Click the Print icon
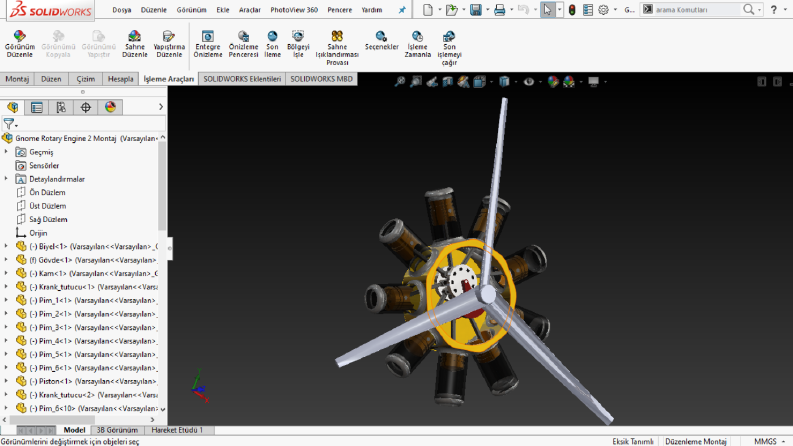Viewport: 793px width, 446px height. (499, 10)
